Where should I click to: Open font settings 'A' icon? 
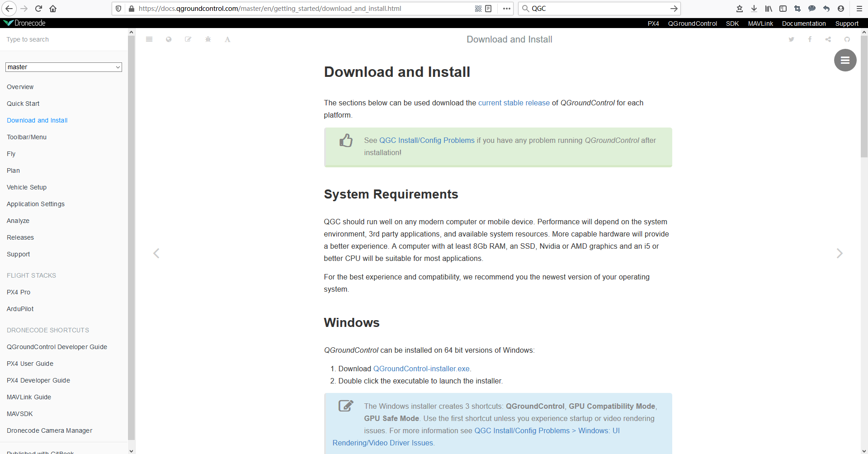point(227,39)
